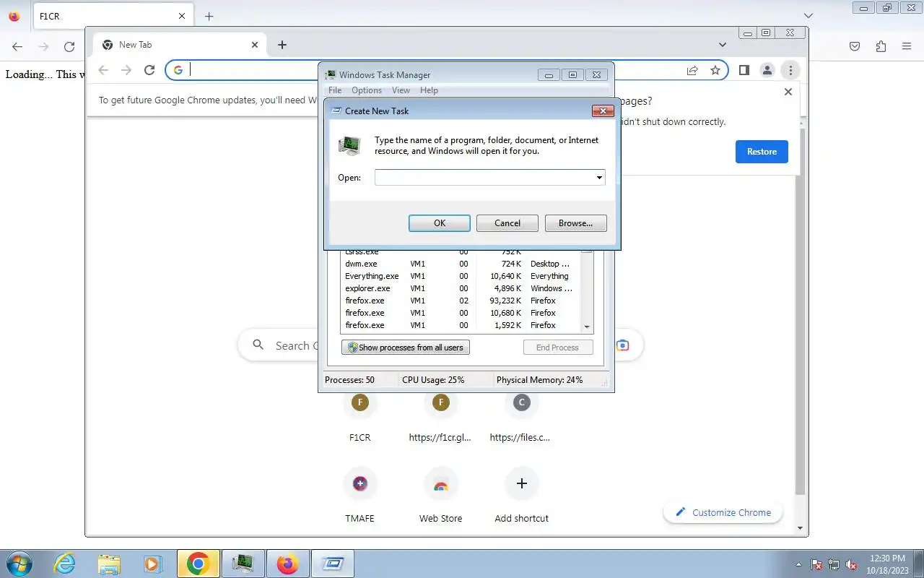Go back in the Chrome window
The image size is (924, 578).
click(103, 70)
